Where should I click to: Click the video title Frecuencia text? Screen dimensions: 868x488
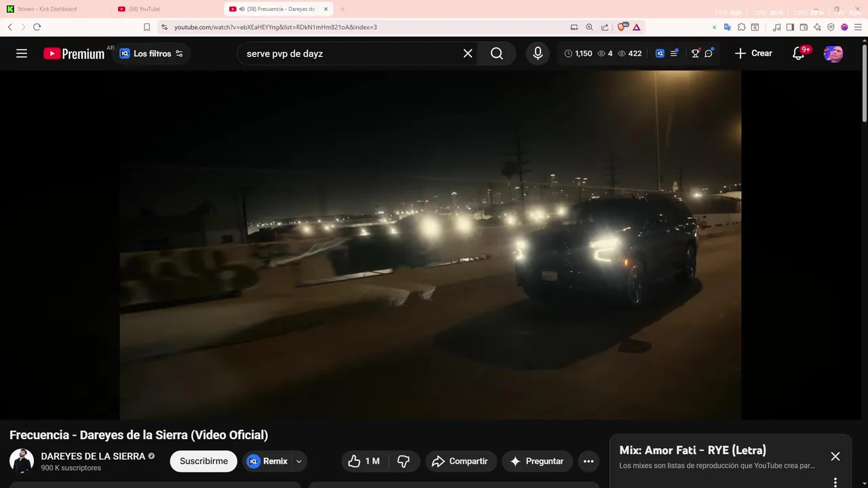click(139, 435)
